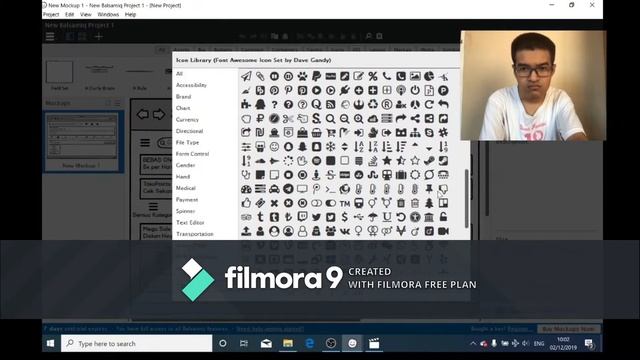
Task: Select New Mockup 1 thumbnail in Balsamiq
Action: 83,141
